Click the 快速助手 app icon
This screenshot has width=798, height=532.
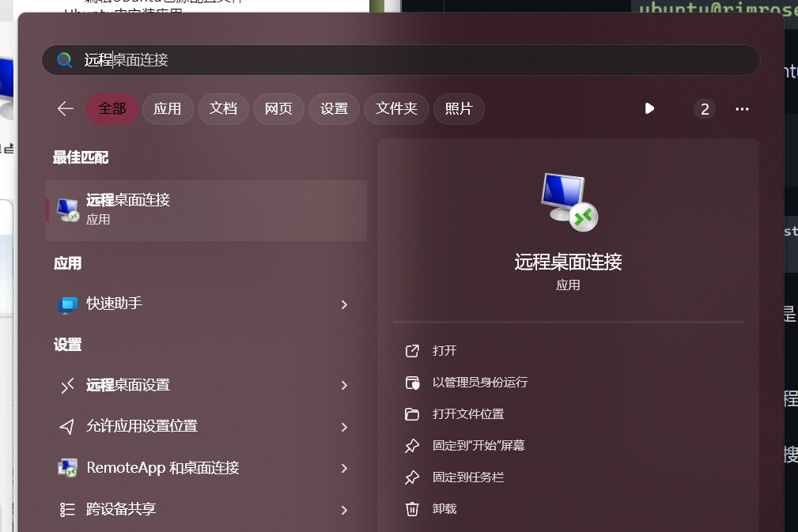[x=67, y=304]
